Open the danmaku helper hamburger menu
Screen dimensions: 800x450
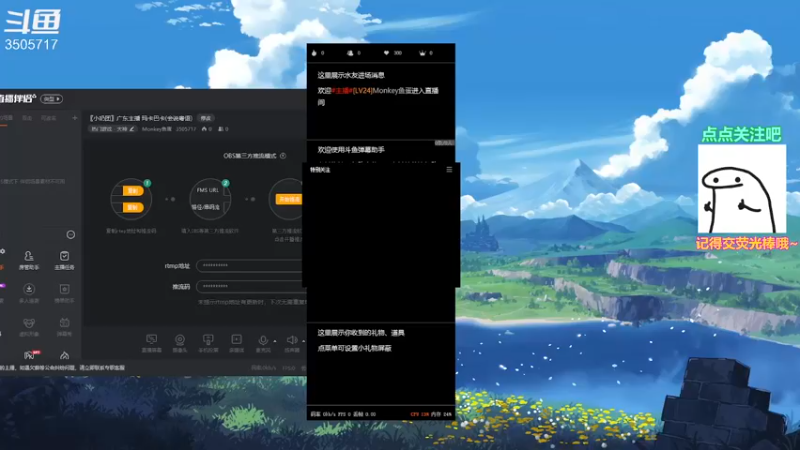pyautogui.click(x=449, y=169)
